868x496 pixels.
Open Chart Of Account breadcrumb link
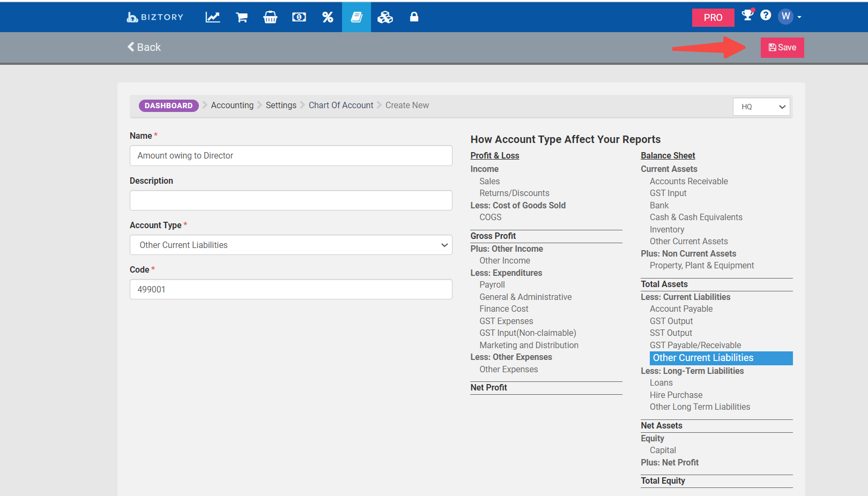coord(341,106)
